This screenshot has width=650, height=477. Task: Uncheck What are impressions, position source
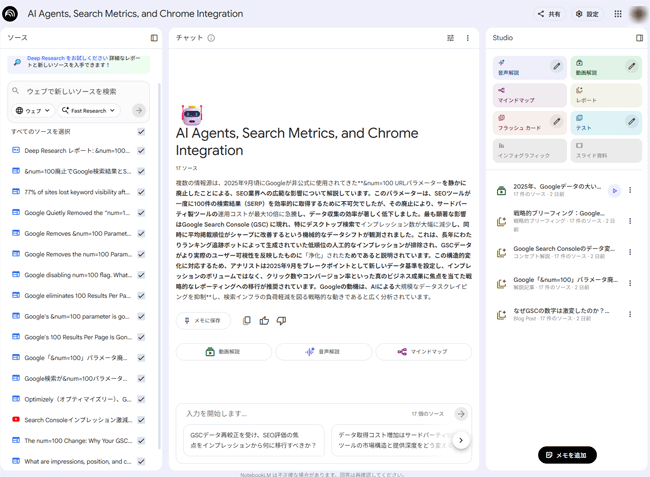(x=141, y=461)
